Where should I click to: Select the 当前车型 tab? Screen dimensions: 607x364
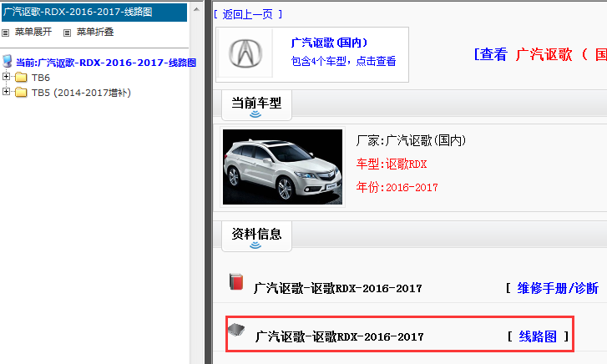pyautogui.click(x=256, y=105)
